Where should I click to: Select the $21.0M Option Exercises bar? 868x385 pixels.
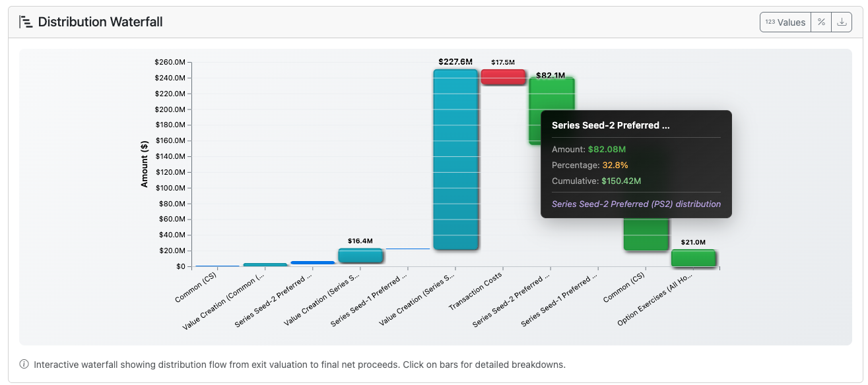click(x=693, y=258)
